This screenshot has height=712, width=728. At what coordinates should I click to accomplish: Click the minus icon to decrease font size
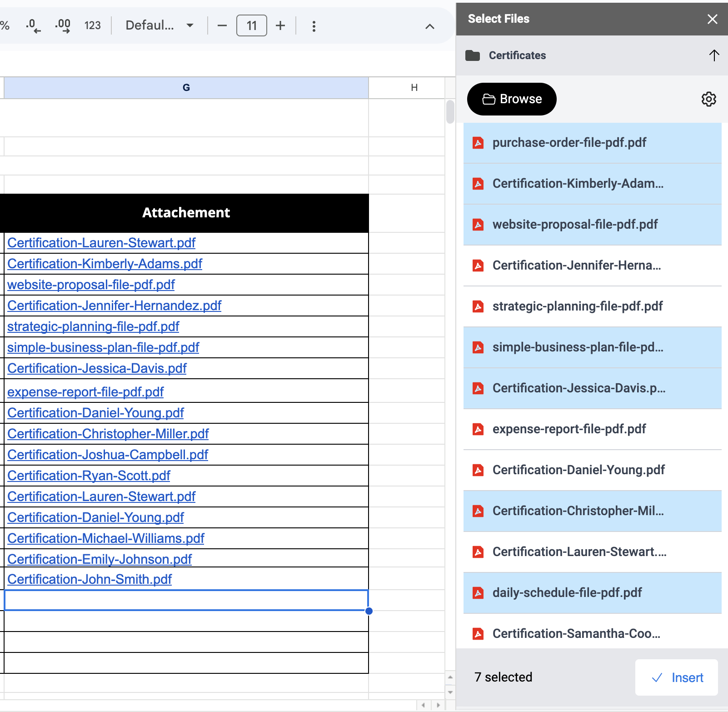222,25
